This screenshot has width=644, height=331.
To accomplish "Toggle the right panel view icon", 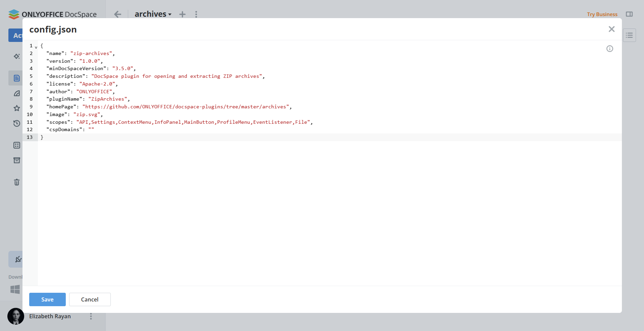I will point(630,14).
